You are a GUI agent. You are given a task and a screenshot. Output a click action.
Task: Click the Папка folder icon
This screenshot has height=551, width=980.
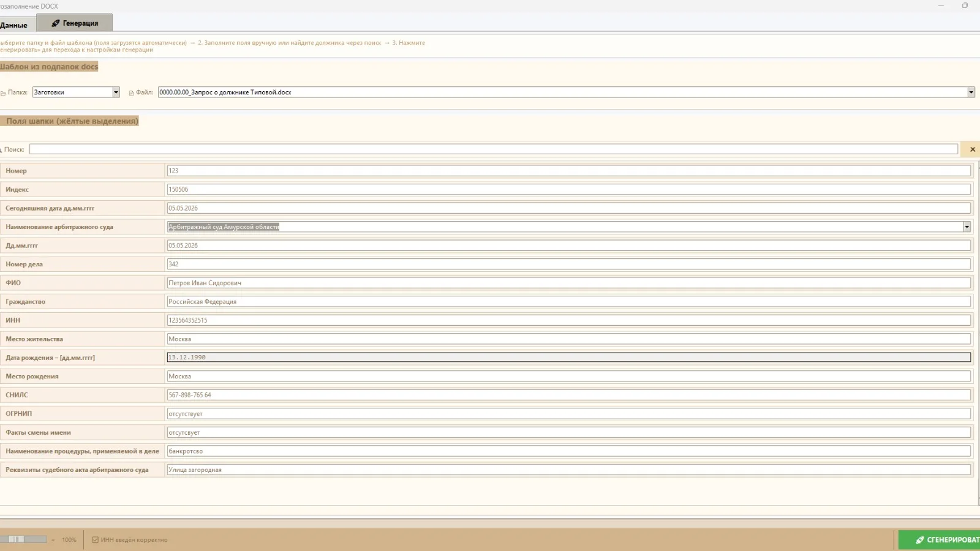(x=3, y=93)
